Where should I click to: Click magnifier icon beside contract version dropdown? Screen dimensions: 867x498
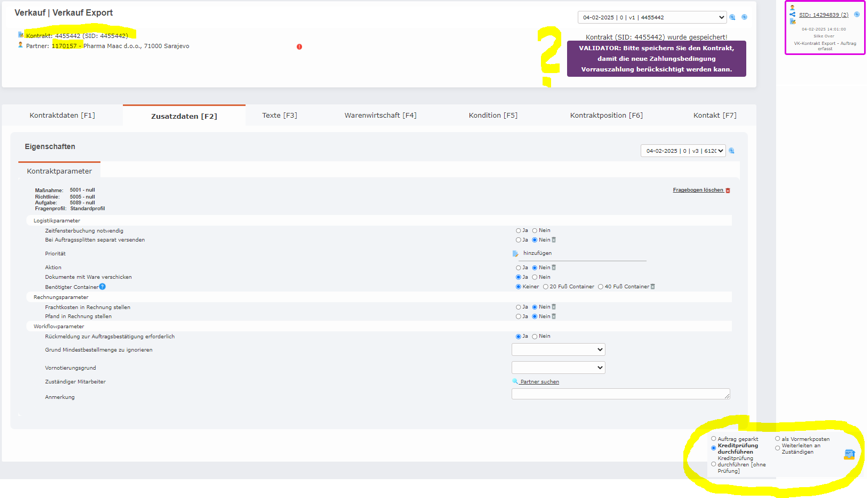tap(732, 17)
